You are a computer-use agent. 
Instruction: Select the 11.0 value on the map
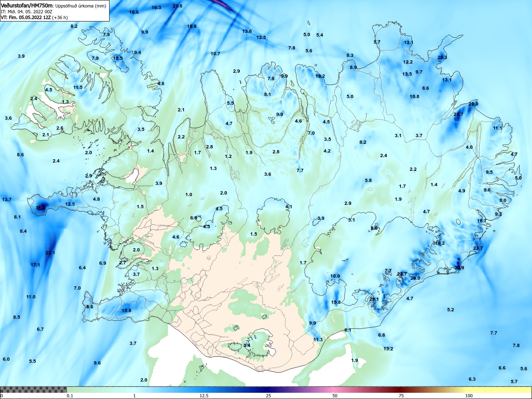click(x=31, y=297)
